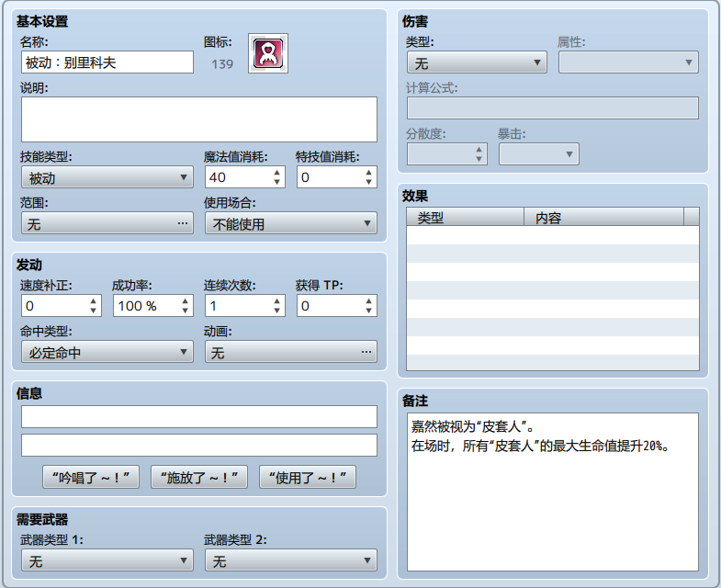The height and width of the screenshot is (588, 721).
Task: Increase 成功率 with its up arrow
Action: pos(185,301)
